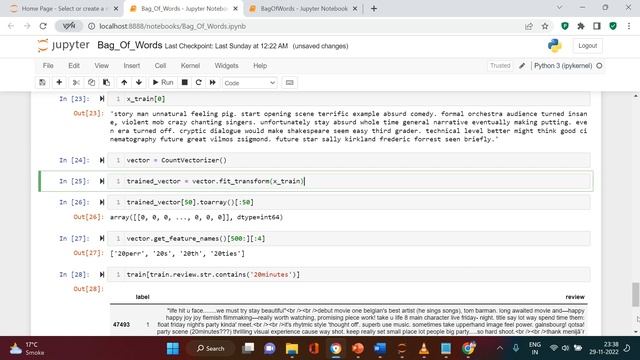Run cell In [27] with its run icon
Viewport: 640px width, 360px height.
[102, 238]
